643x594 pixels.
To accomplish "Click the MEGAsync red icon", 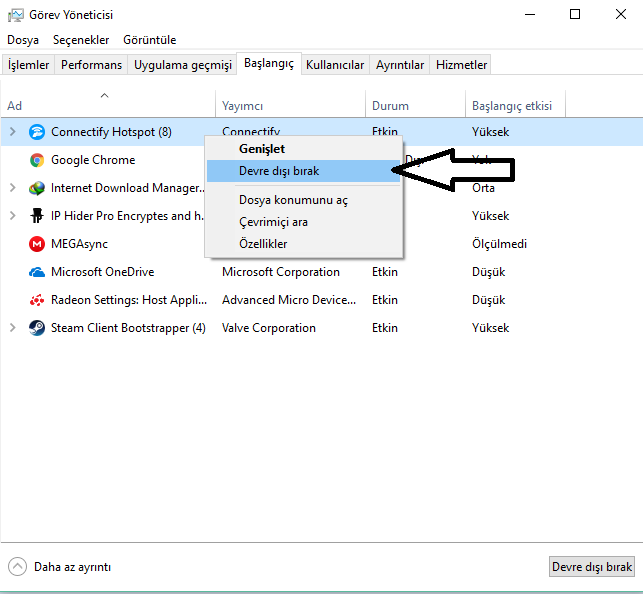I will [37, 244].
